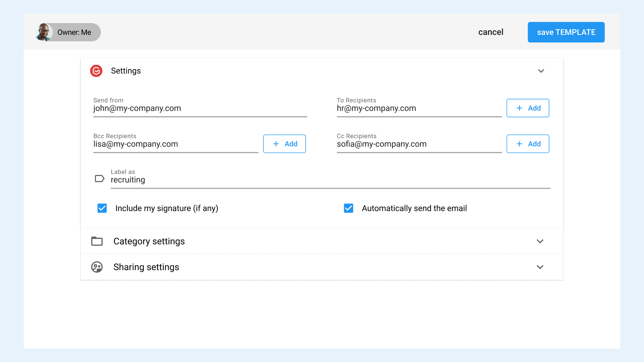Image resolution: width=644 pixels, height=362 pixels.
Task: Edit the Label as recruiting field
Action: 330,180
